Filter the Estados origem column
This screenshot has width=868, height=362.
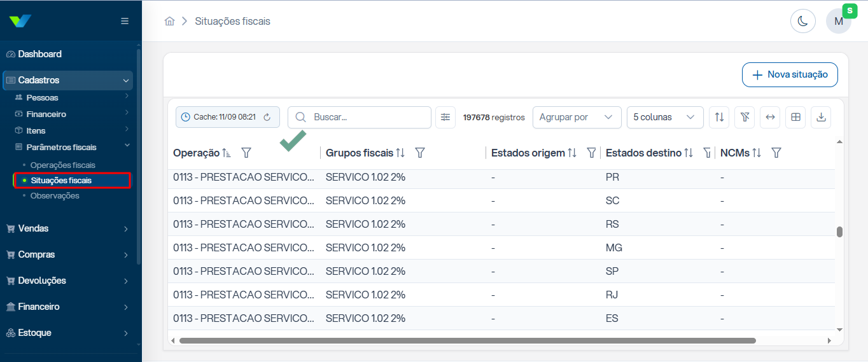pyautogui.click(x=591, y=153)
